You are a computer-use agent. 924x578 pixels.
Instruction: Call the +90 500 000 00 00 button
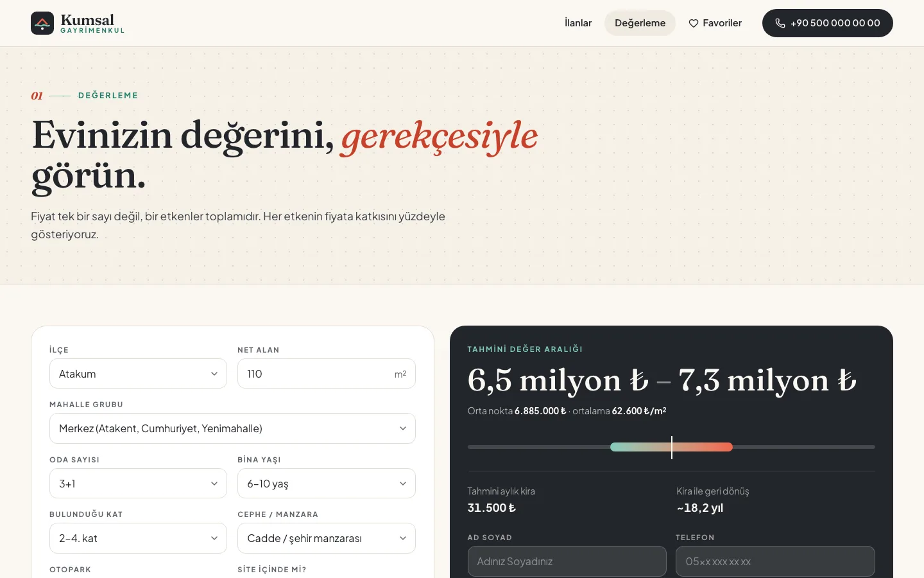[828, 23]
